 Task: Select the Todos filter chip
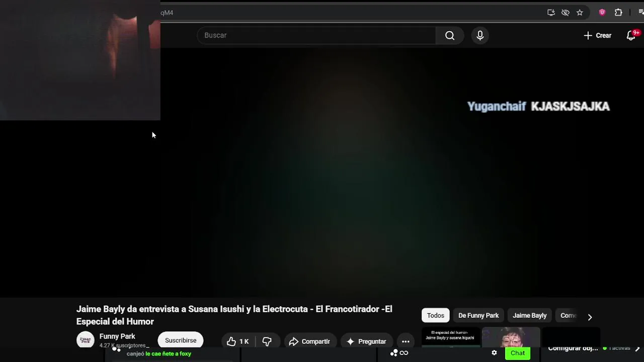[436, 315]
